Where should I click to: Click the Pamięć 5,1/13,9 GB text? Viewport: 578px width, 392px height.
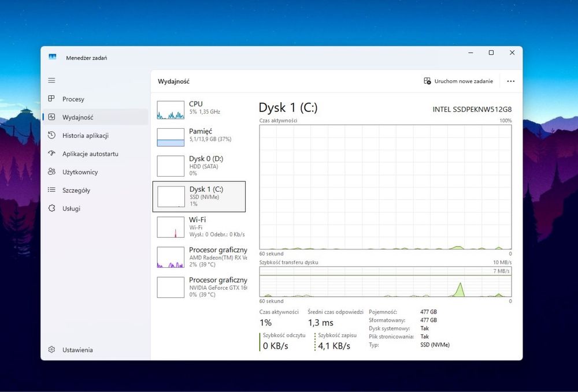coord(210,139)
